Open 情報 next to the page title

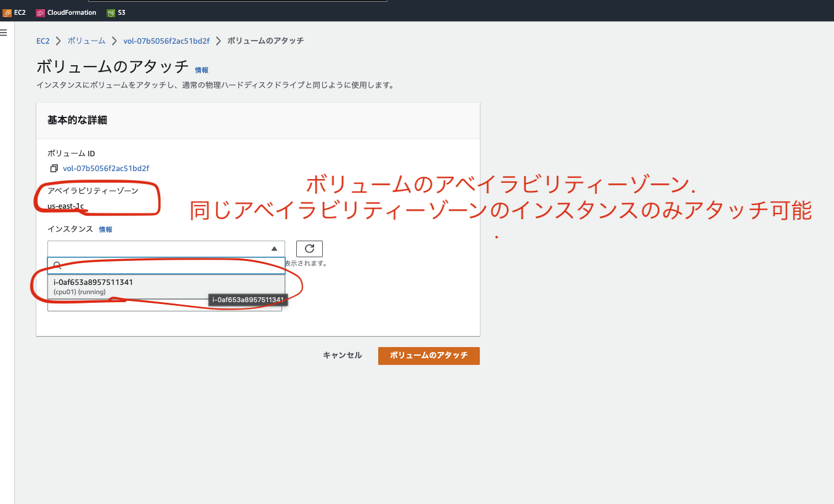[x=201, y=70]
